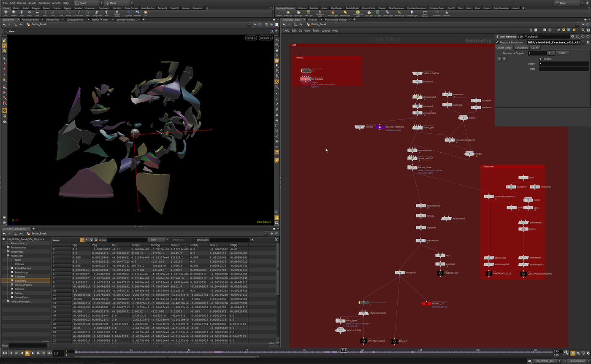
Task: Add a Camera from the shelf
Action: coord(279,13)
